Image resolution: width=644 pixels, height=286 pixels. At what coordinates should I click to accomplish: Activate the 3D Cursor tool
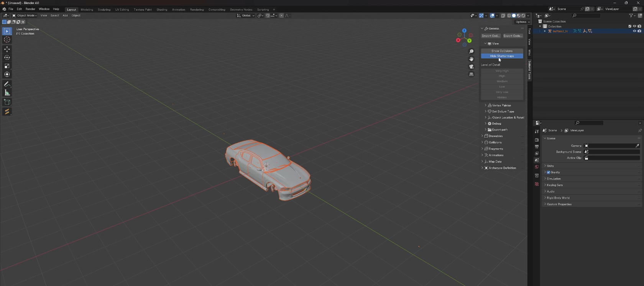[7, 40]
